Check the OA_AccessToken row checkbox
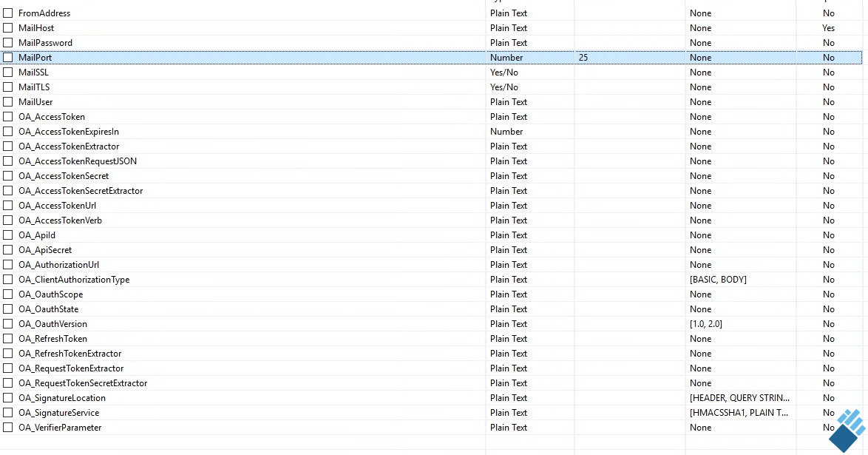Image resolution: width=868 pixels, height=455 pixels. coord(7,116)
